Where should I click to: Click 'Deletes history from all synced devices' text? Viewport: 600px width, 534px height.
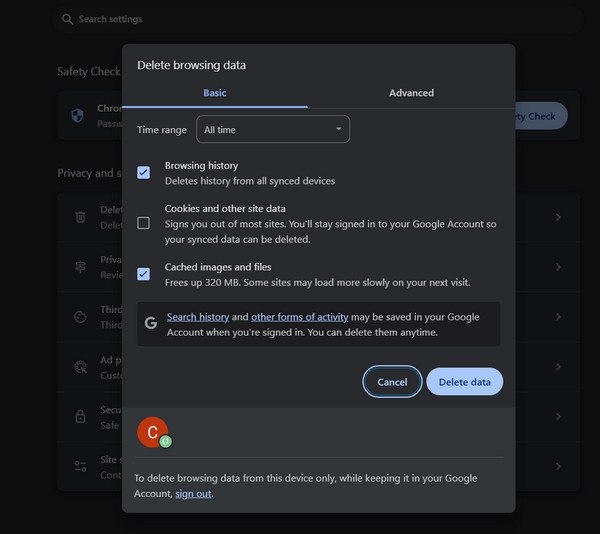click(250, 181)
